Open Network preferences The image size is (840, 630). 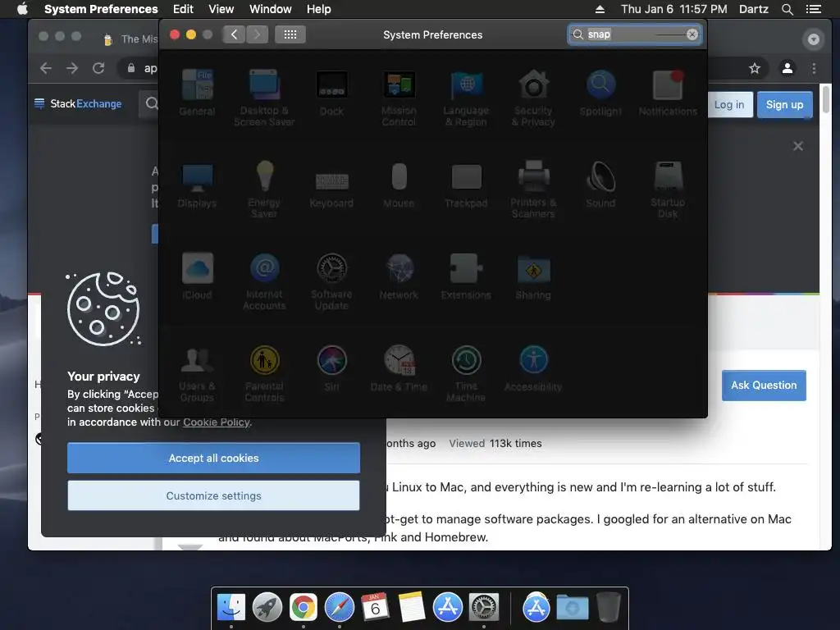point(399,276)
